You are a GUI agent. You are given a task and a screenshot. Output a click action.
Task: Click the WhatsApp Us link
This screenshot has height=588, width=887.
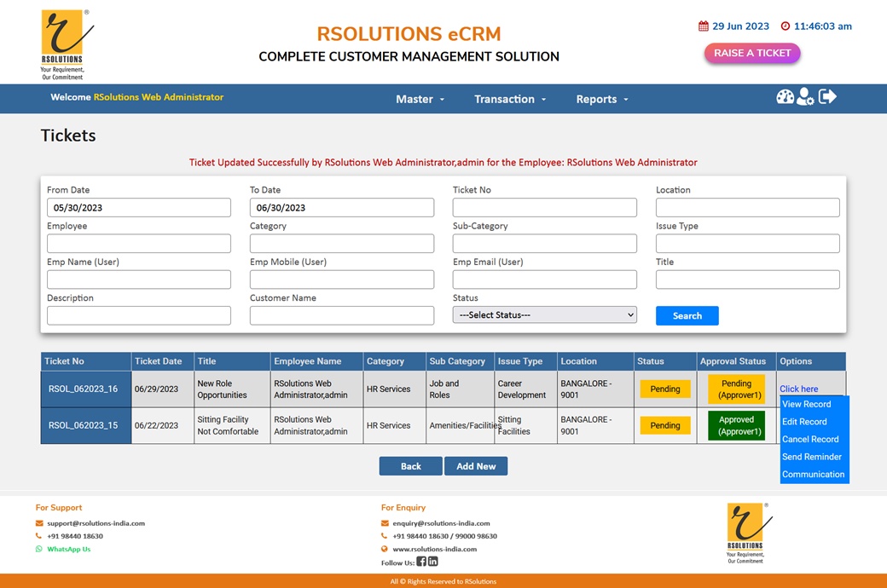[x=68, y=550]
